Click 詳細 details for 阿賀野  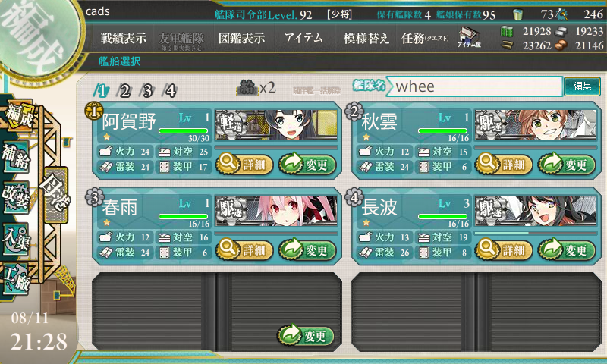(244, 165)
